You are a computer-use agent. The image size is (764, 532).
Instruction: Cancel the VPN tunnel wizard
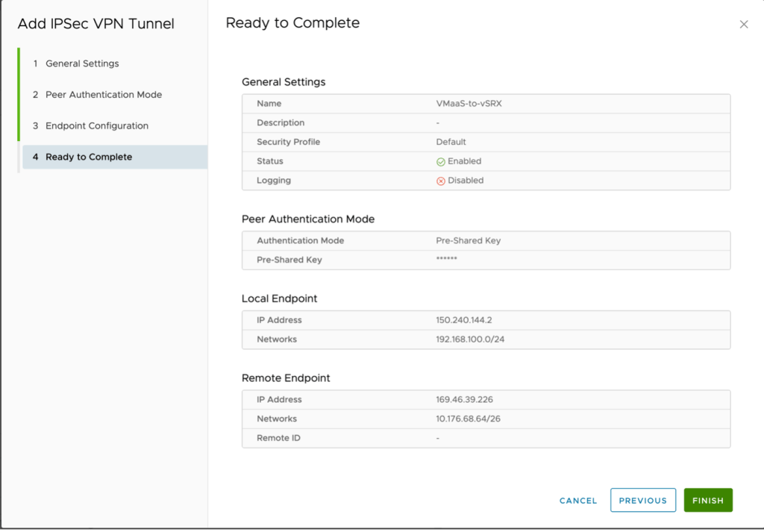click(x=578, y=501)
